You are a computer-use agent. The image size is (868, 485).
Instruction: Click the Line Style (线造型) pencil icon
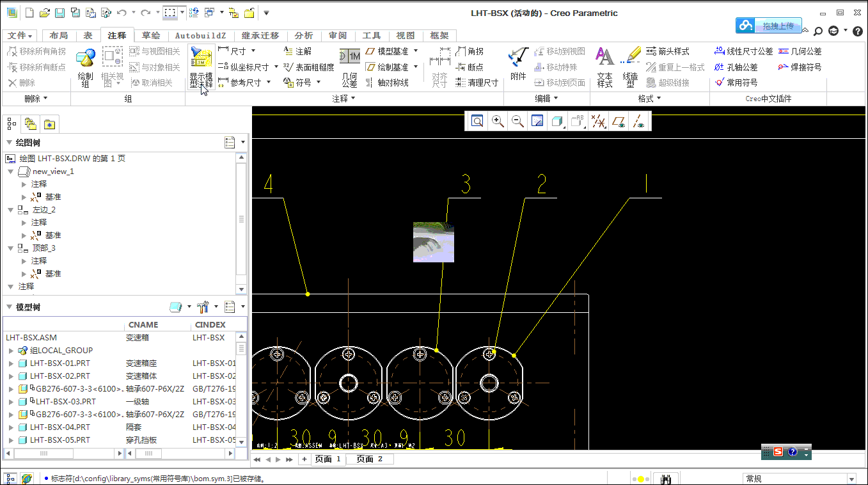click(630, 58)
